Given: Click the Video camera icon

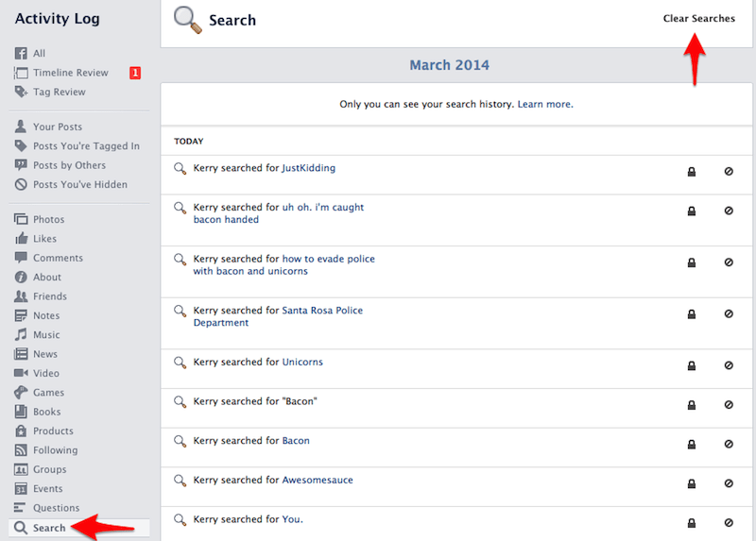Looking at the screenshot, I should tap(21, 373).
